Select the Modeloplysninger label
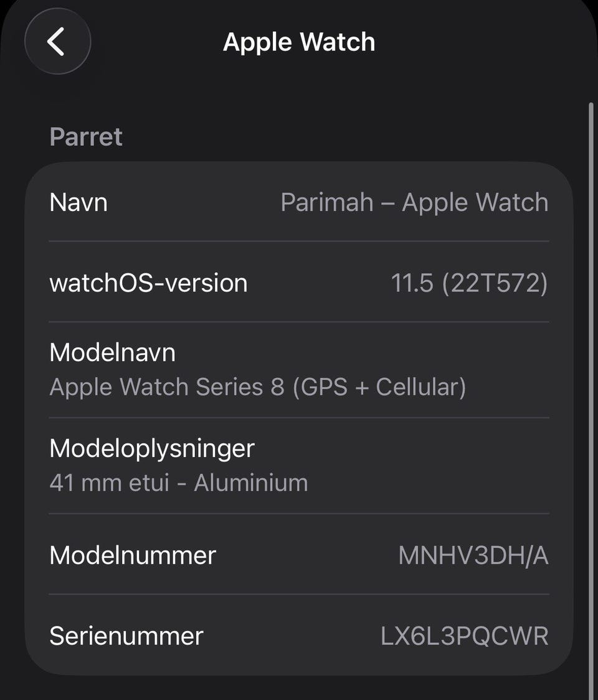Screen dimensions: 598x700 tap(152, 448)
